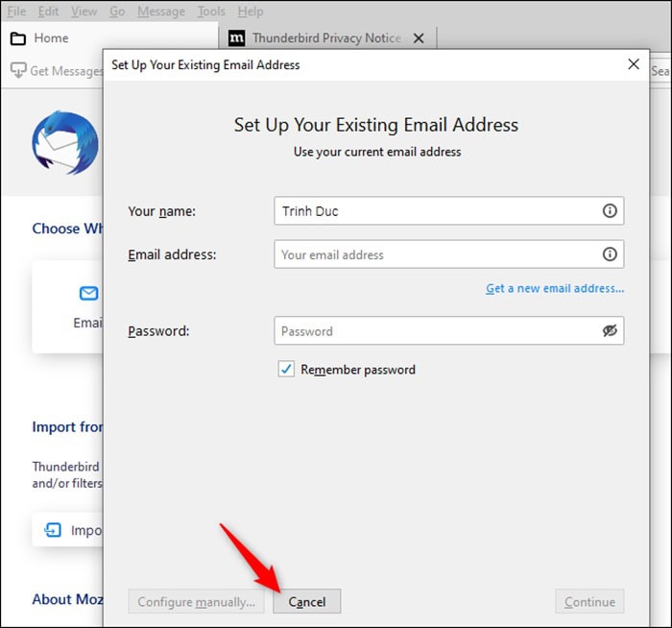
Task: Switch to the Home tab
Action: 108,38
